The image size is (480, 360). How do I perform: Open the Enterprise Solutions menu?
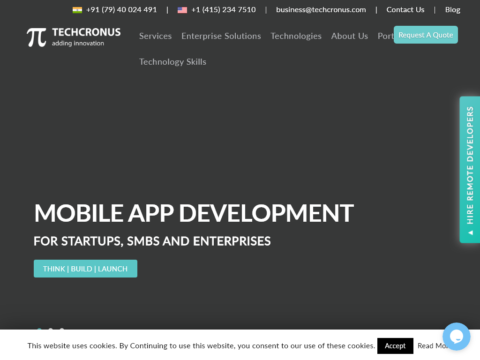[x=221, y=36]
